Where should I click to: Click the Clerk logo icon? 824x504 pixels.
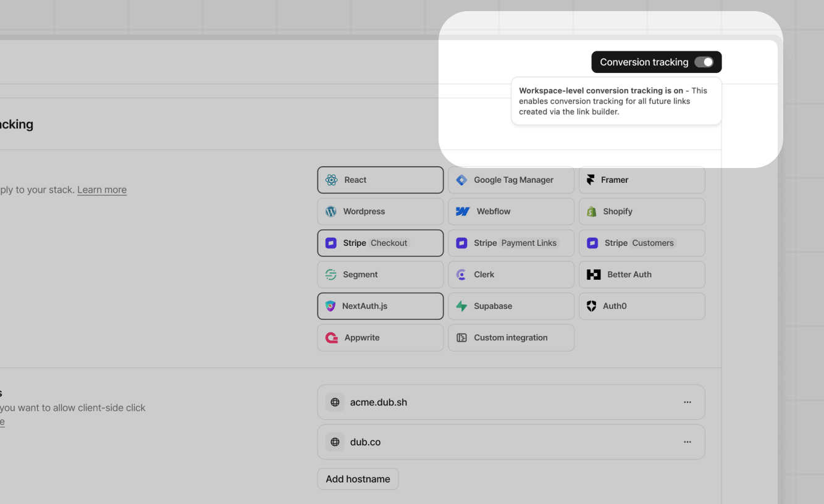[461, 274]
